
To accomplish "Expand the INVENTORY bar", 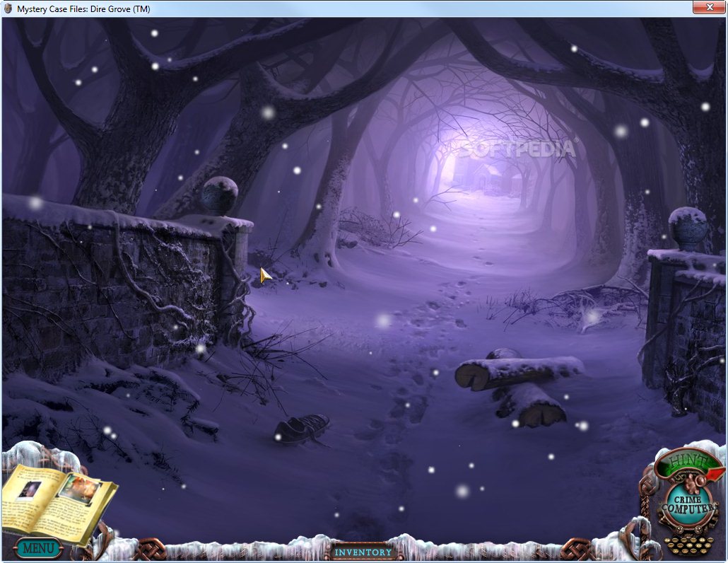I will (364, 552).
